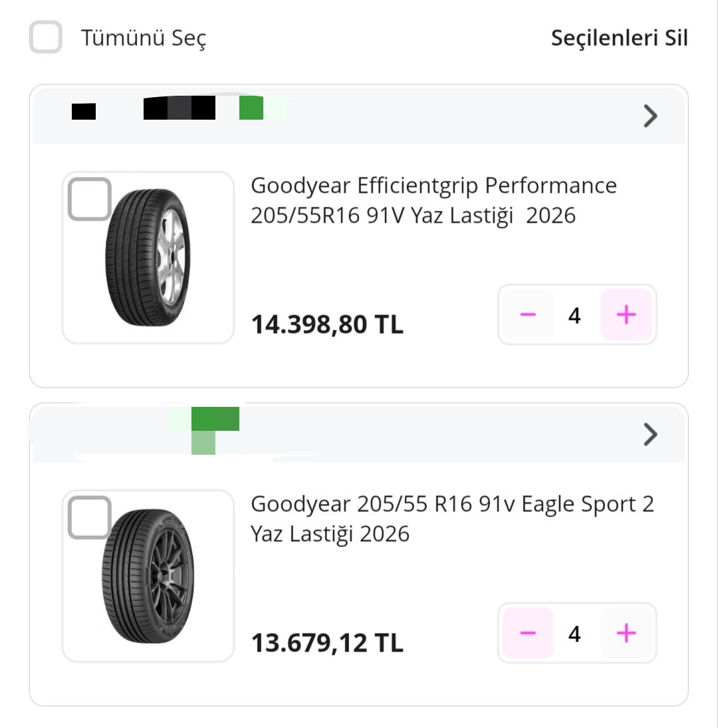Viewport: 718px width, 728px height.
Task: Click quantity value of Eagle Sport 2
Action: [x=575, y=633]
